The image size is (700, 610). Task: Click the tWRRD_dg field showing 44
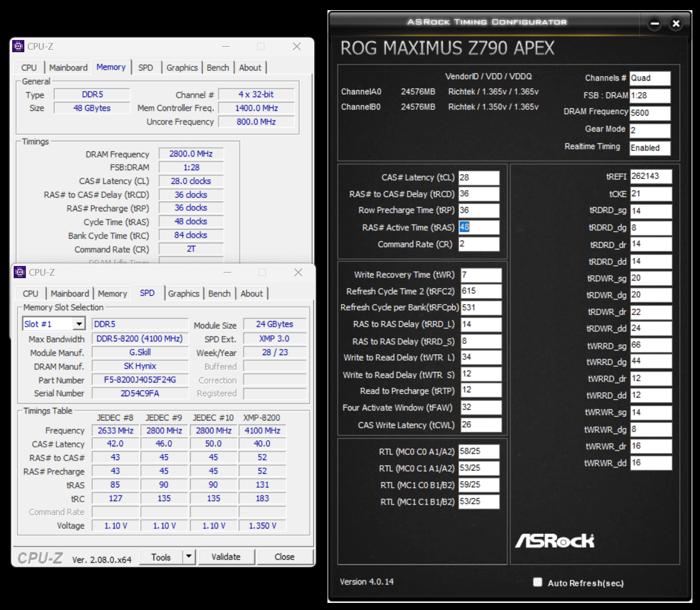(651, 361)
